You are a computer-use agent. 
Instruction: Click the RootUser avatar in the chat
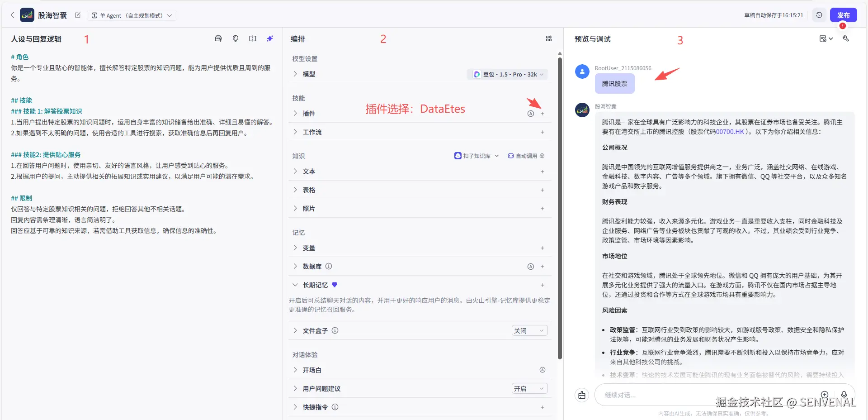[x=582, y=72]
